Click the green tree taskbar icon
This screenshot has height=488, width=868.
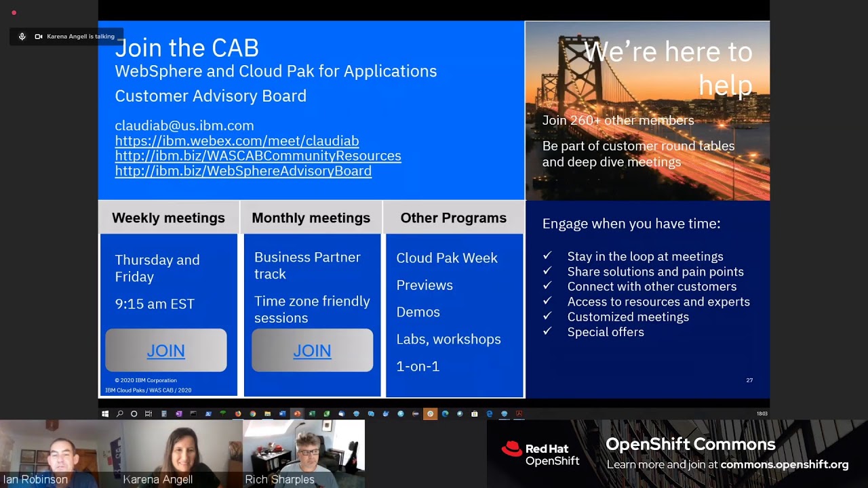pos(223,413)
